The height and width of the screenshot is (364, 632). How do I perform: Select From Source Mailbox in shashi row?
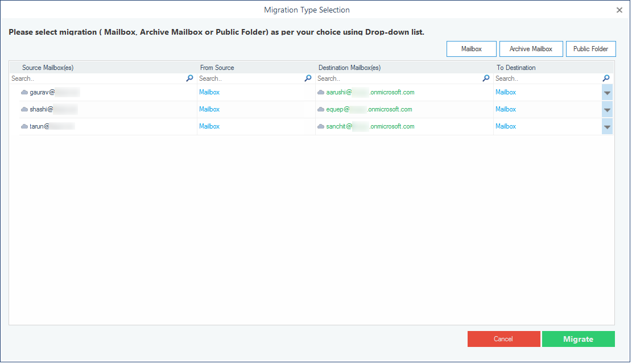[x=209, y=109]
